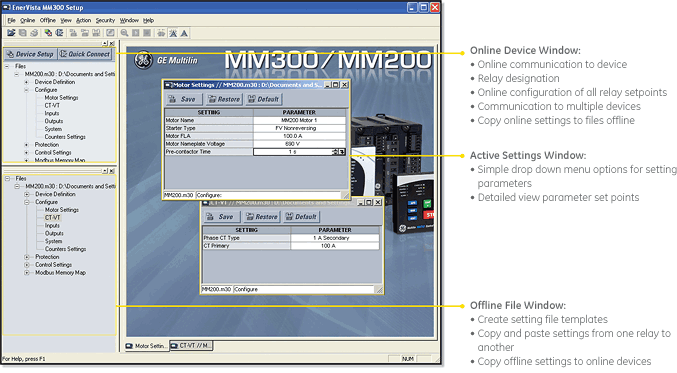Click the online pane pin arrow button
The height and width of the screenshot is (373, 677).
click(x=105, y=43)
